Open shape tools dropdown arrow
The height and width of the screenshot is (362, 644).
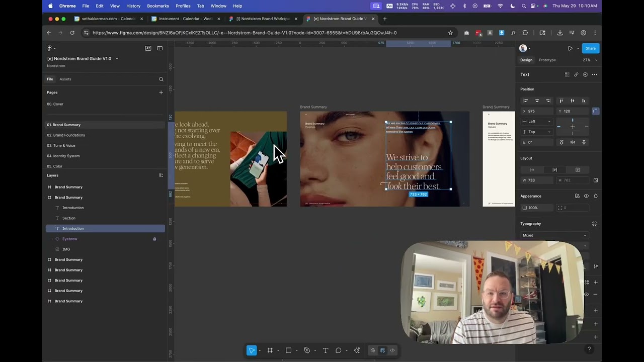click(x=296, y=350)
